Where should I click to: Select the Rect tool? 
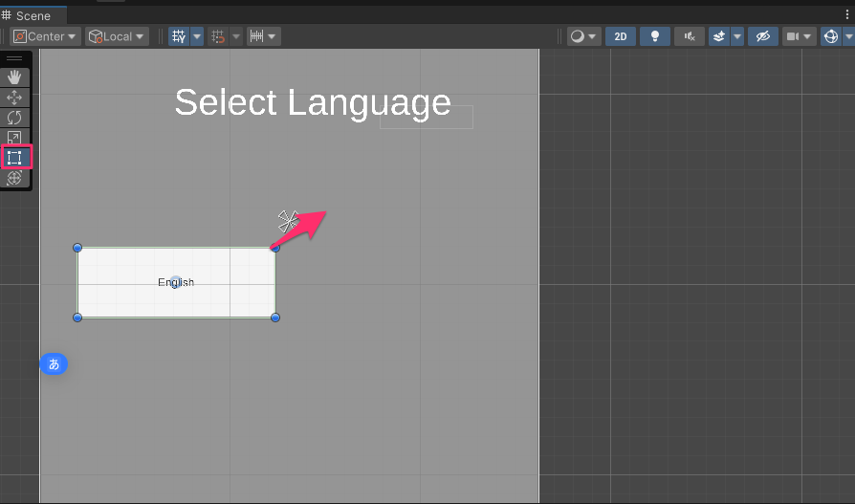pos(15,158)
